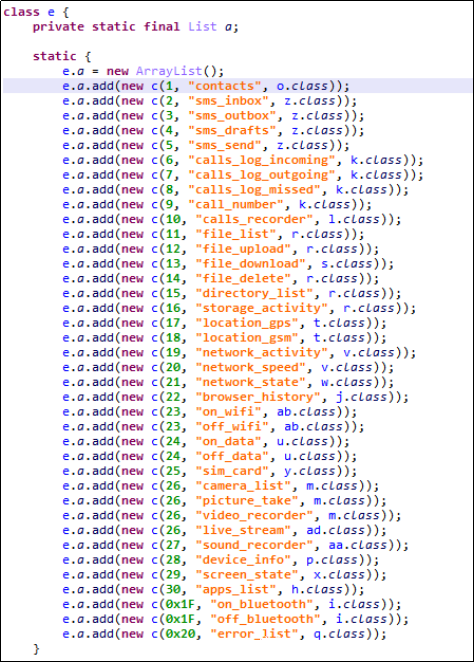
Task: Select the "calls_recorder" string
Action: (254, 220)
